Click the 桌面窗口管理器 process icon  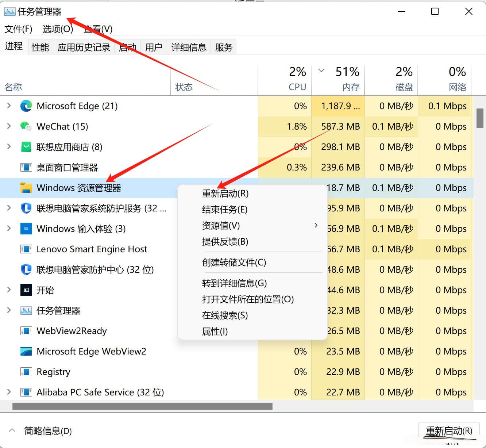tap(26, 167)
